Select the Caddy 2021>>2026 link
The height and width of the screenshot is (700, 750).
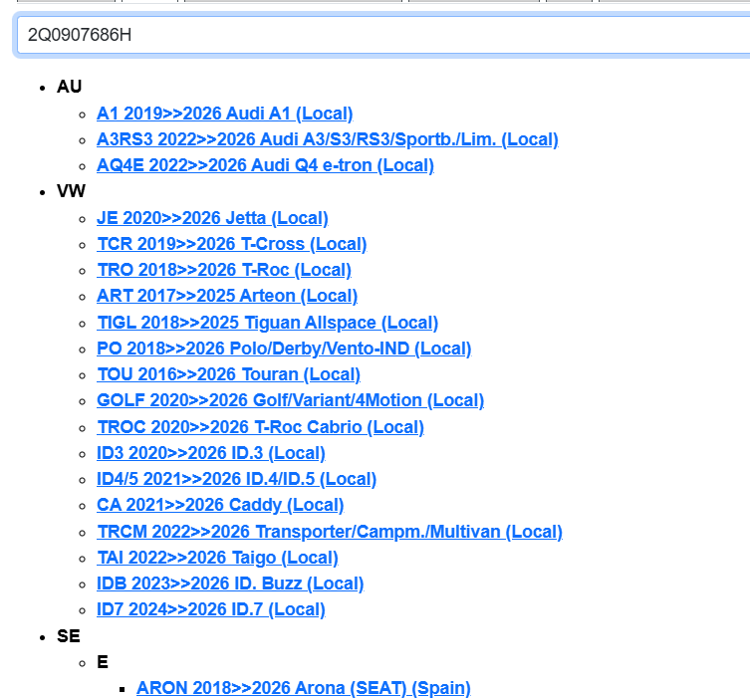click(220, 505)
